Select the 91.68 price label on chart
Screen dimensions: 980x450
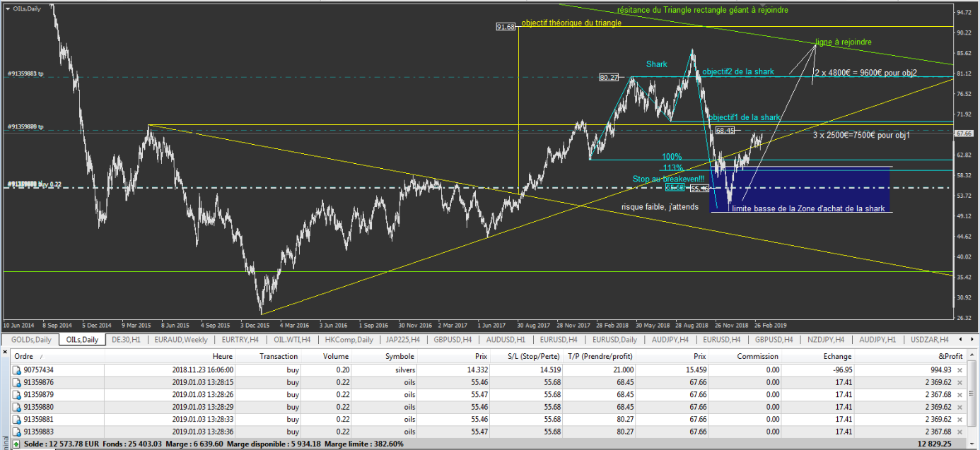(506, 27)
